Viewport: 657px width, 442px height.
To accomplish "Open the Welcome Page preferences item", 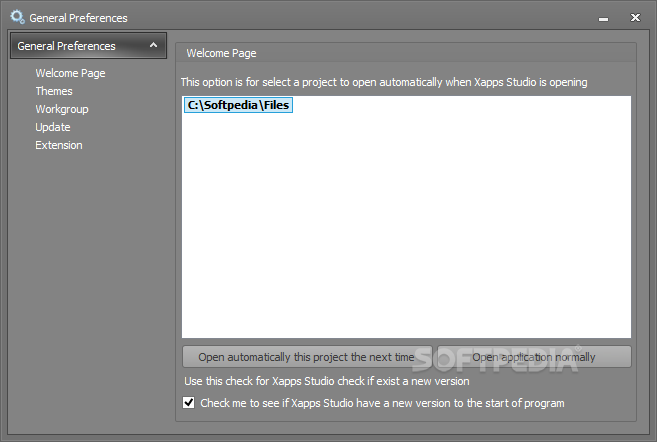I will click(x=70, y=73).
